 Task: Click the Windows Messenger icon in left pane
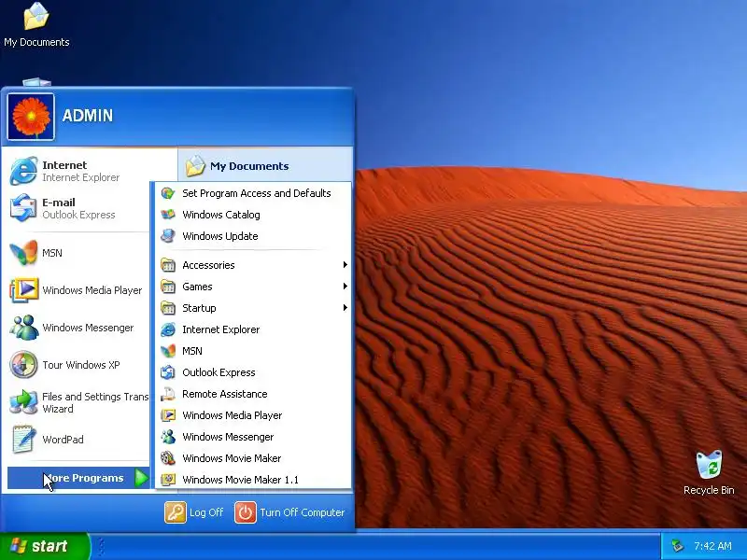click(x=24, y=328)
